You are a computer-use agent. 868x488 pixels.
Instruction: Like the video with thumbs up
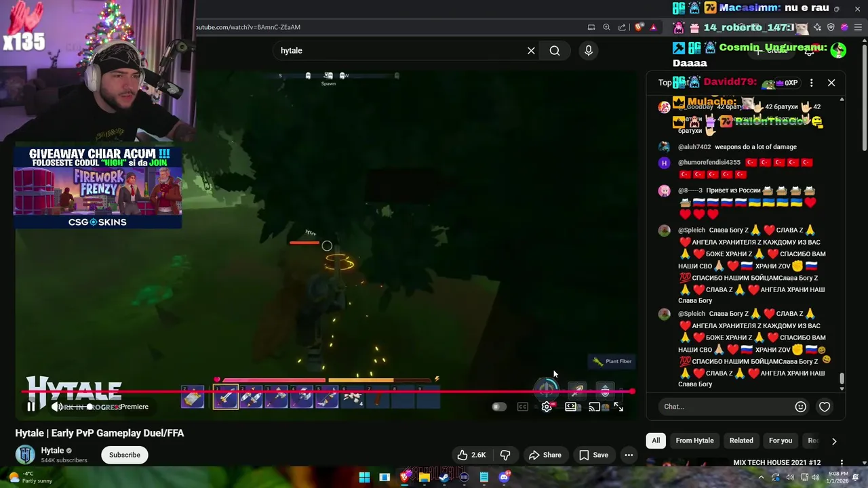472,455
